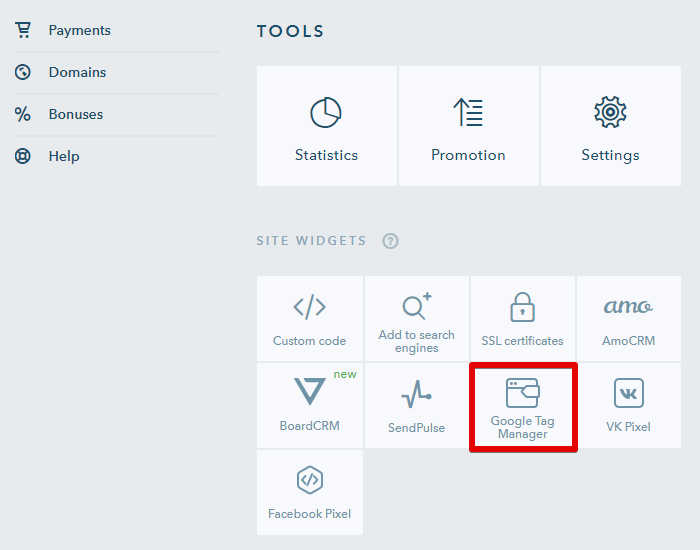Open the Bonuses menu entry
This screenshot has width=700, height=550.
[x=76, y=114]
